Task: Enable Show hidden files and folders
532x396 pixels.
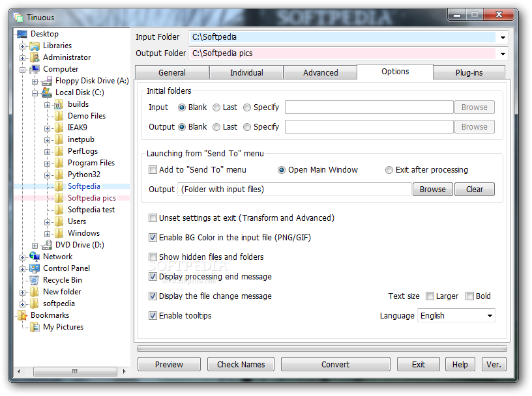Action: [x=153, y=257]
